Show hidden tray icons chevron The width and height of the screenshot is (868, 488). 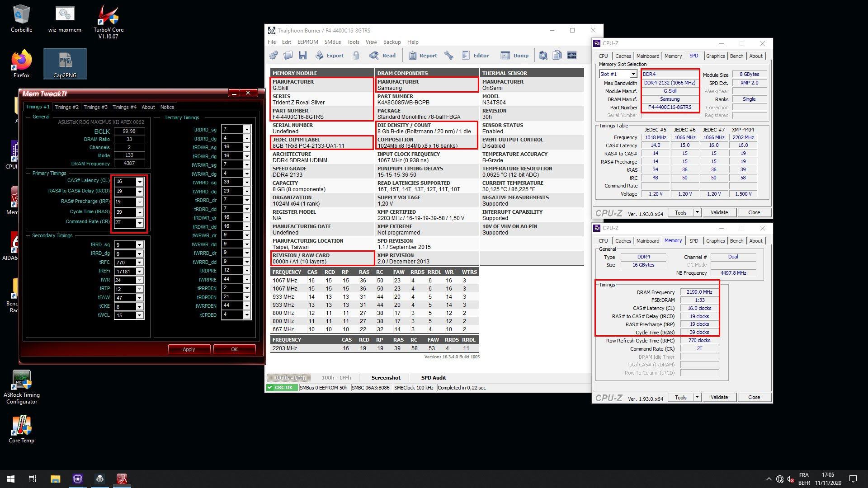coord(769,479)
